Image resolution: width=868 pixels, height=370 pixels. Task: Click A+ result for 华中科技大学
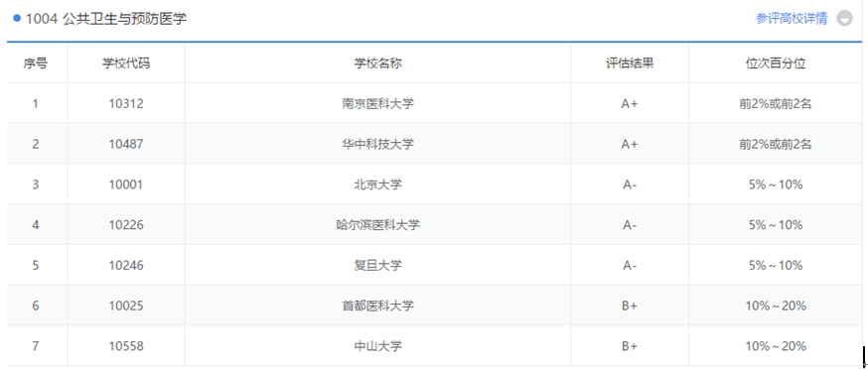(630, 144)
